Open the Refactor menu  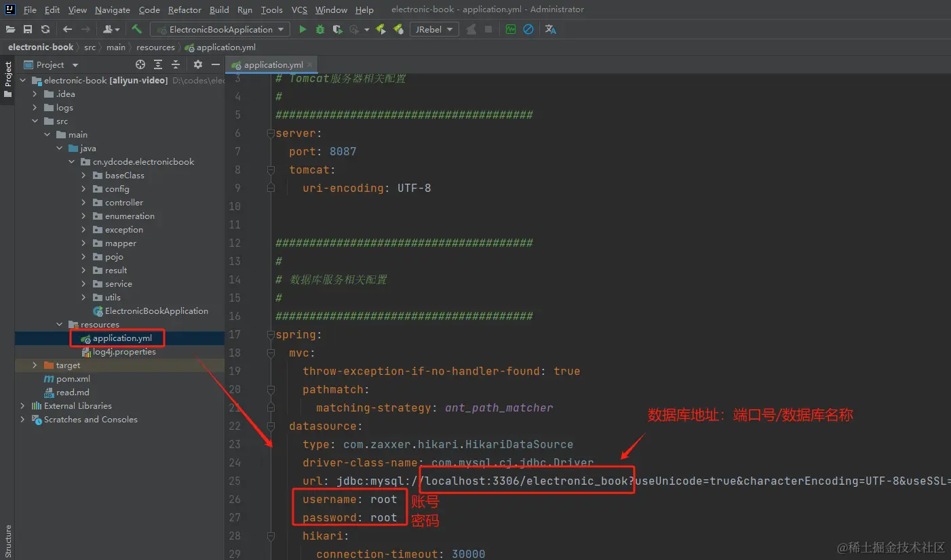coord(185,9)
